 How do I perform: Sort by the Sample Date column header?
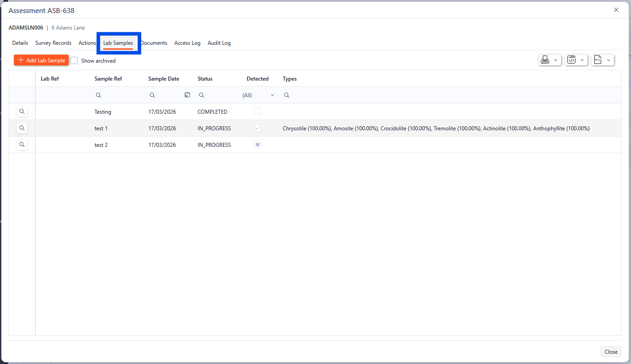tap(164, 79)
